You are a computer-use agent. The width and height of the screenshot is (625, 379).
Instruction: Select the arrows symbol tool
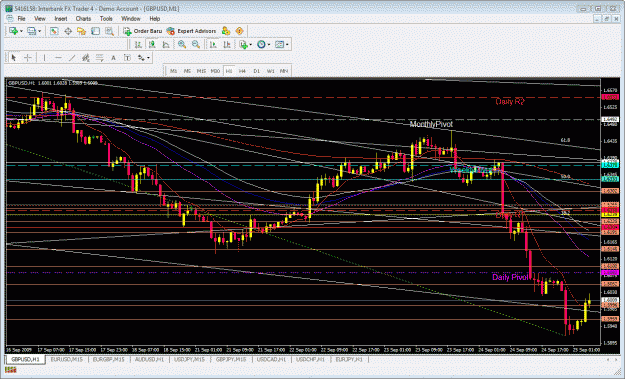point(141,58)
